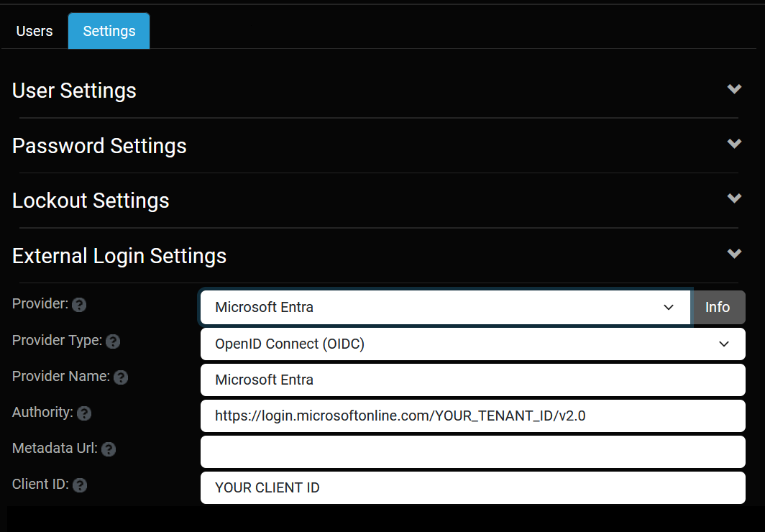Click the Provider Name input field
The width and height of the screenshot is (765, 532).
click(x=473, y=380)
